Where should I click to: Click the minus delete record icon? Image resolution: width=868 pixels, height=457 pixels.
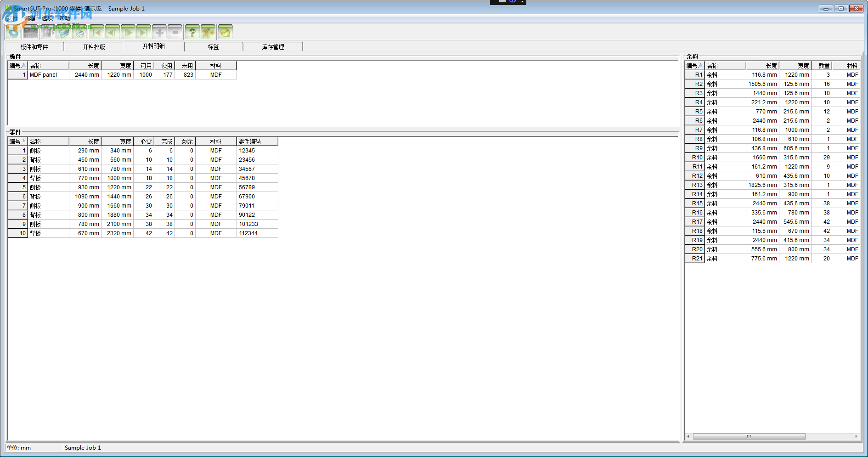click(175, 32)
